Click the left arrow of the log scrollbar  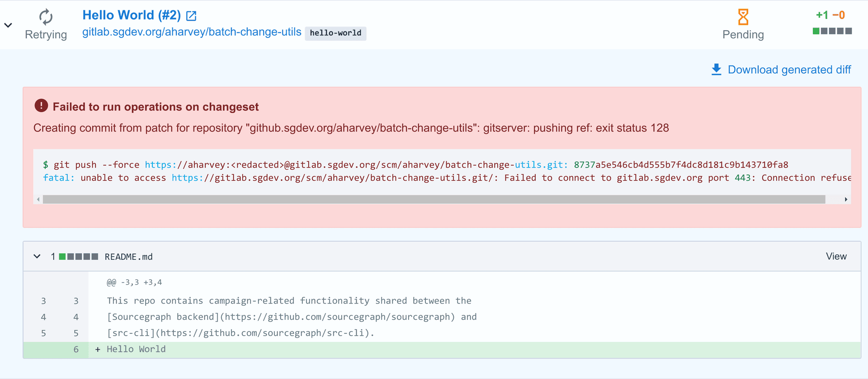[38, 199]
